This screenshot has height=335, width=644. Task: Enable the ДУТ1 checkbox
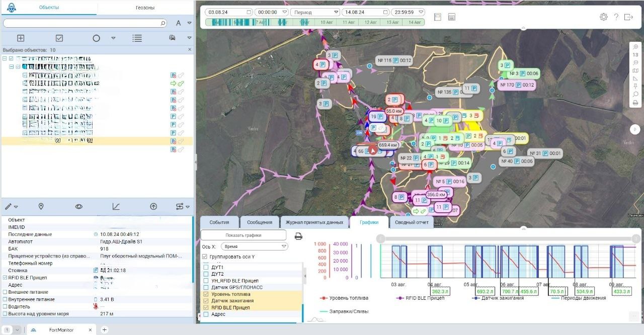[x=205, y=267]
